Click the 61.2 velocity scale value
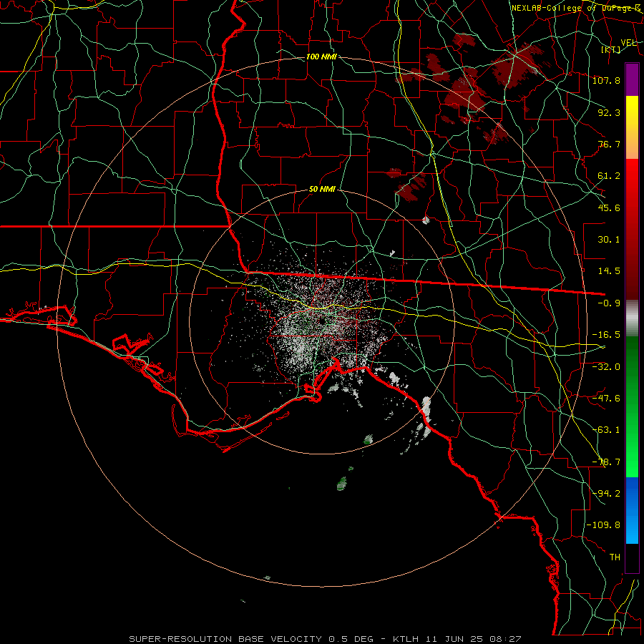 click(x=609, y=176)
